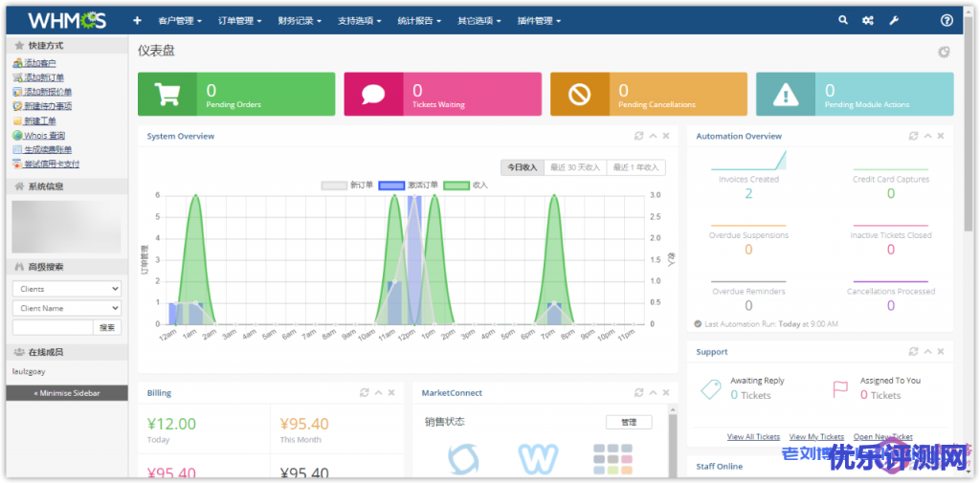Image resolution: width=980 pixels, height=483 pixels.
Task: Refresh the System Overview panel
Action: click(x=638, y=136)
